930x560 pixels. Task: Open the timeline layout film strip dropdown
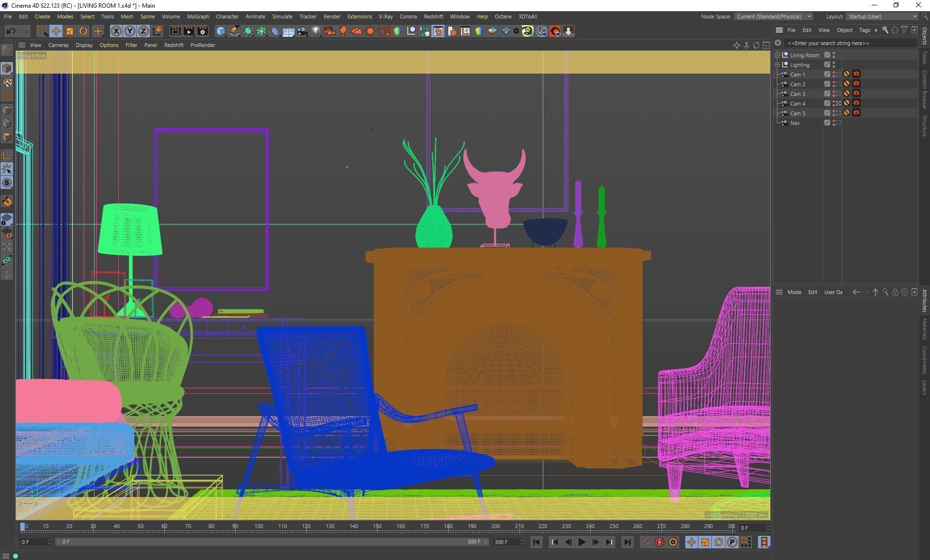(764, 542)
